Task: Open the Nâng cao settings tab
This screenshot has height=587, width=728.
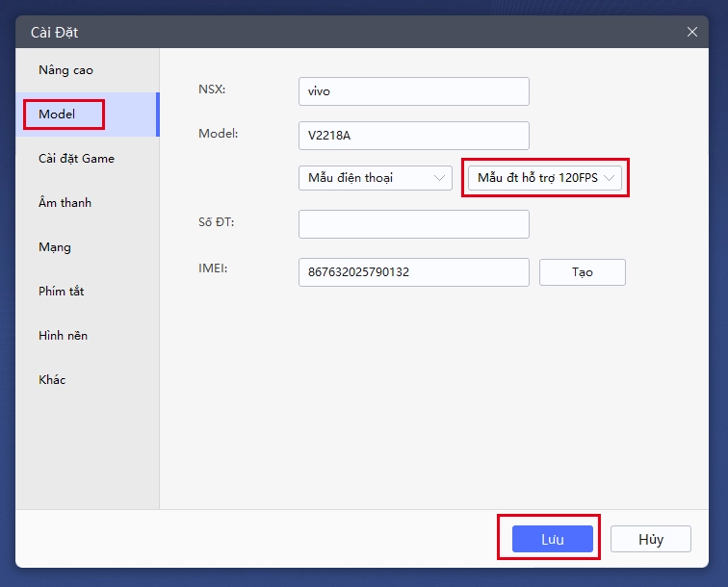Action: (x=65, y=70)
